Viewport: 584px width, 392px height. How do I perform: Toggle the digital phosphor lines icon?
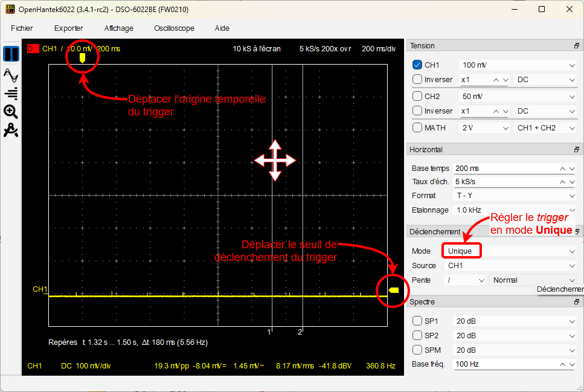point(11,93)
